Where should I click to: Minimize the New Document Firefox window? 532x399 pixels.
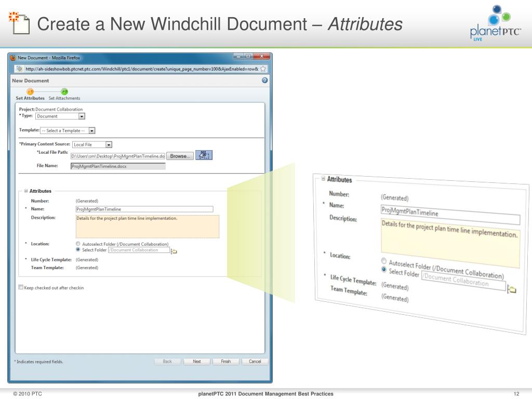pyautogui.click(x=238, y=56)
